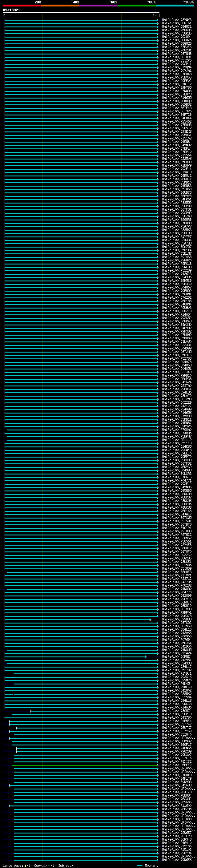Click the green alignment bar for C5FEF2
Screen dimensions: 197x868
pyautogui.click(x=85, y=765)
